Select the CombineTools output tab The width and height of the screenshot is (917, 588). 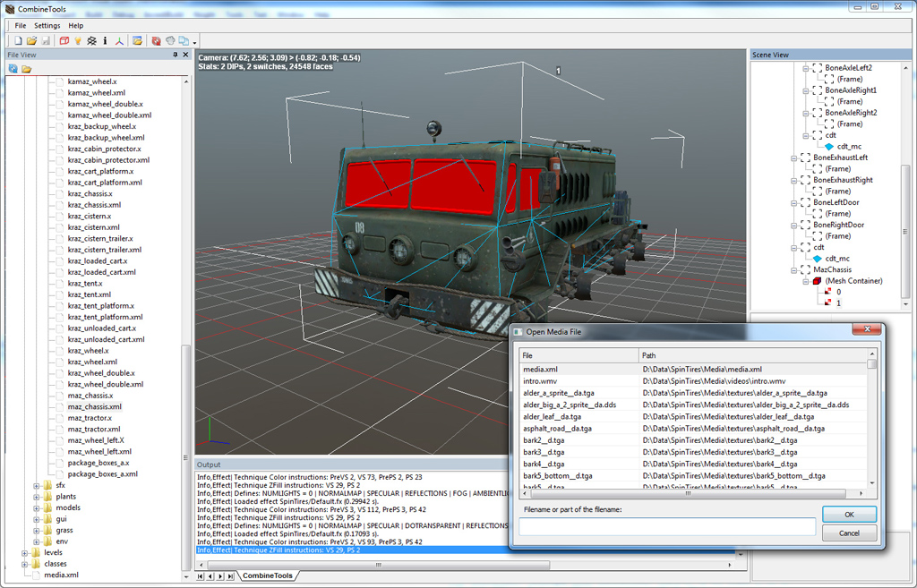267,575
